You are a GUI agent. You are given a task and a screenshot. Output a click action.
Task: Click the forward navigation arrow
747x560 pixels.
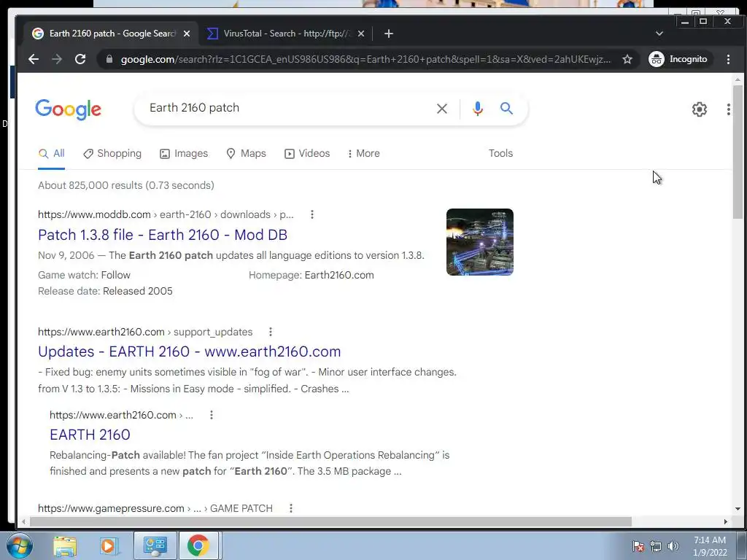pyautogui.click(x=57, y=59)
